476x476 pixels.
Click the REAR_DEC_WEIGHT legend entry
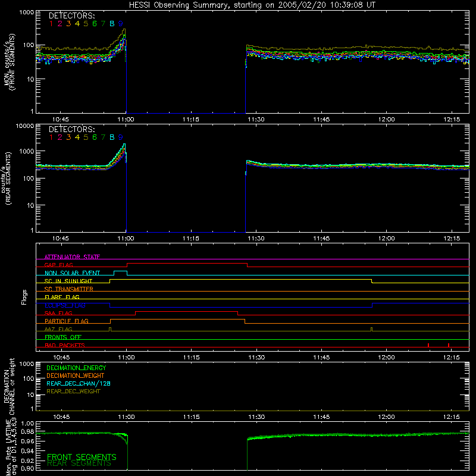73,392
